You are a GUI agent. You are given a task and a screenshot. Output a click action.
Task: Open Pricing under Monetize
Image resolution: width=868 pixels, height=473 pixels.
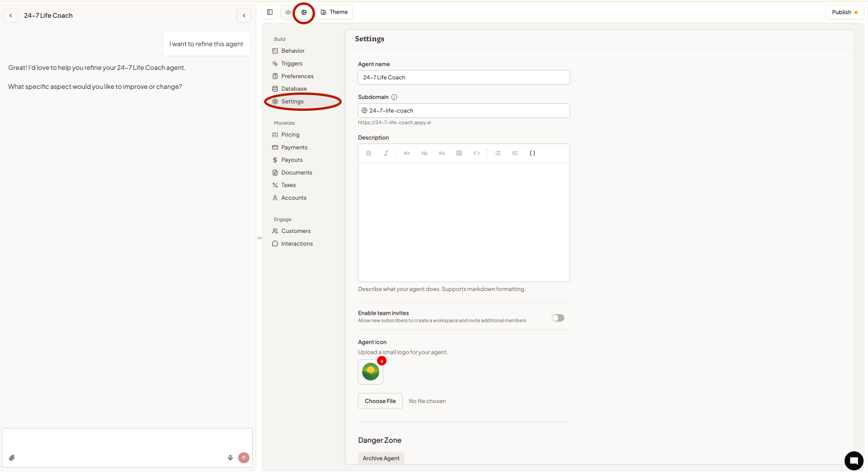(x=290, y=135)
